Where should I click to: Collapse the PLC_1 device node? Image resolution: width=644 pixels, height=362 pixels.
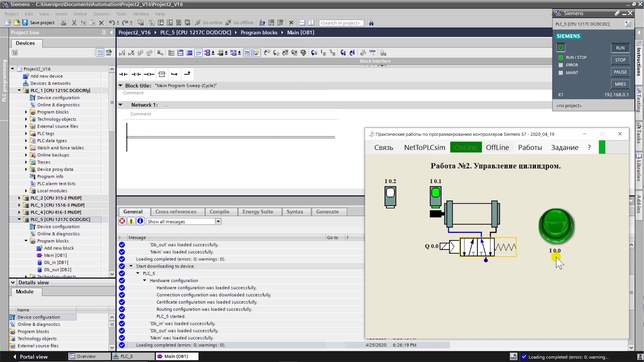point(20,90)
